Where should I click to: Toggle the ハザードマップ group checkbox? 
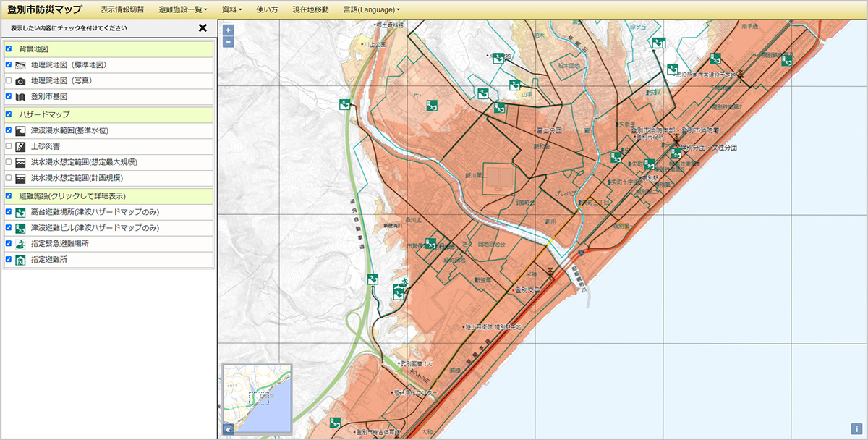point(9,114)
